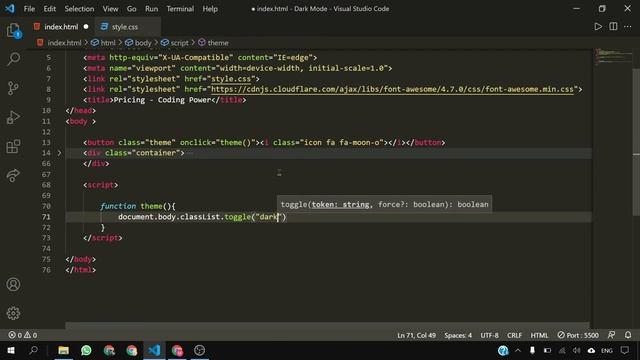Viewport: 640px width, 360px height.
Task: Change line endings via CRLF status
Action: tap(514, 335)
